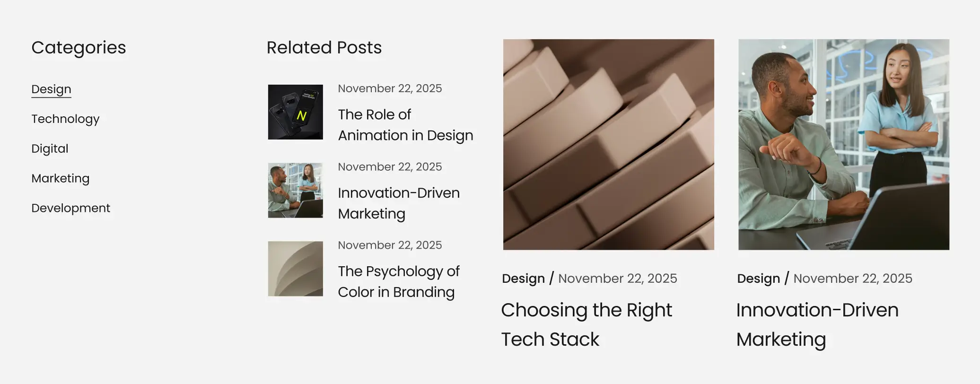The width and height of the screenshot is (980, 384).
Task: Open Innovation-Driven Marketing title in Related Posts list
Action: point(398,203)
